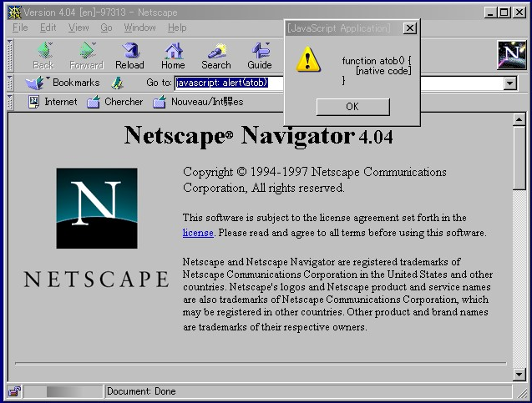The width and height of the screenshot is (532, 403).
Task: Click the 'Netscape Navigator 4.04' heading
Action: pyautogui.click(x=259, y=136)
